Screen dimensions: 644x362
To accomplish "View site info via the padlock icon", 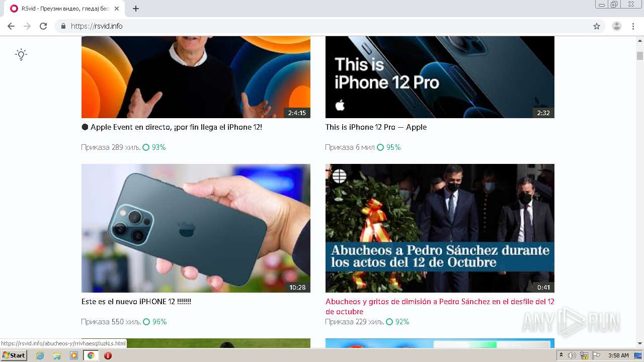I will 63,26.
